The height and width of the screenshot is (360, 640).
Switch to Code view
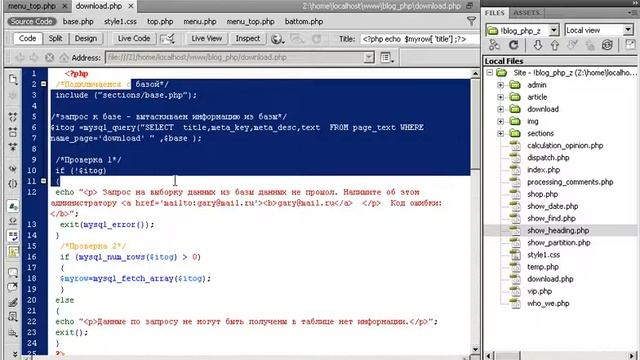click(27, 38)
